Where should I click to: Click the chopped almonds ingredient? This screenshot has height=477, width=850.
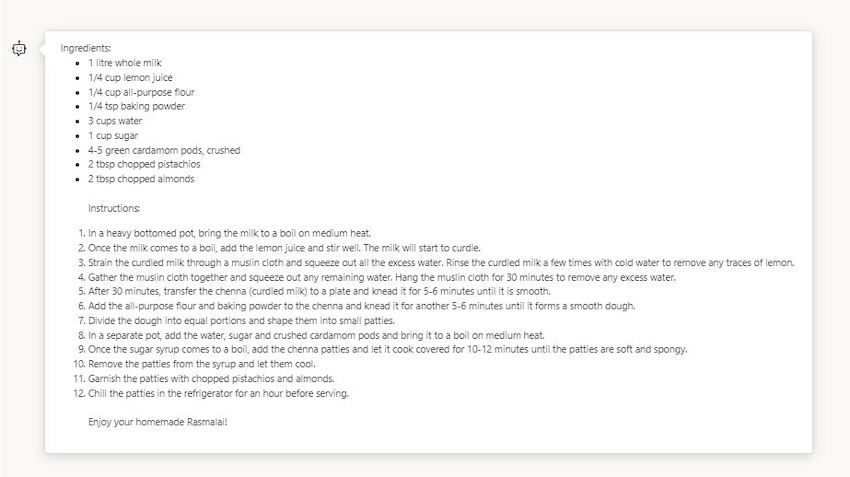click(x=141, y=179)
